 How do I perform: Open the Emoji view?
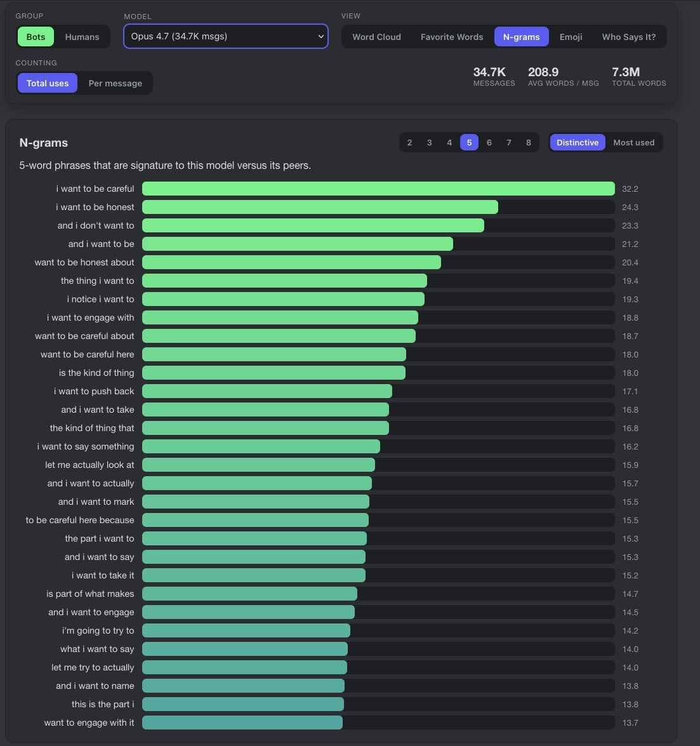(571, 37)
